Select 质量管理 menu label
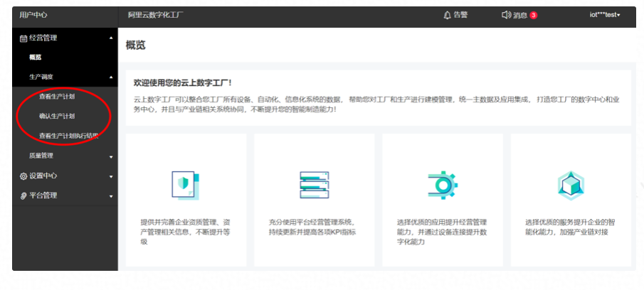644x290 pixels. [41, 156]
